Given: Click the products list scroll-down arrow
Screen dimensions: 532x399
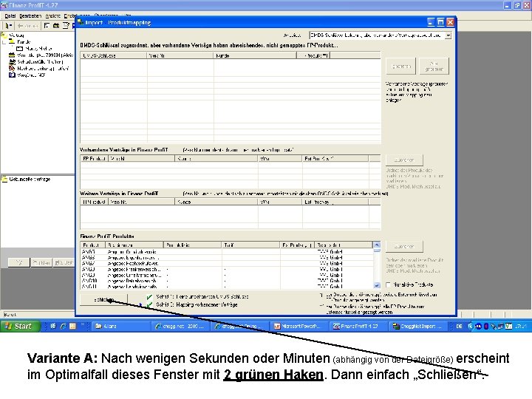Looking at the screenshot, I should pos(377,285).
